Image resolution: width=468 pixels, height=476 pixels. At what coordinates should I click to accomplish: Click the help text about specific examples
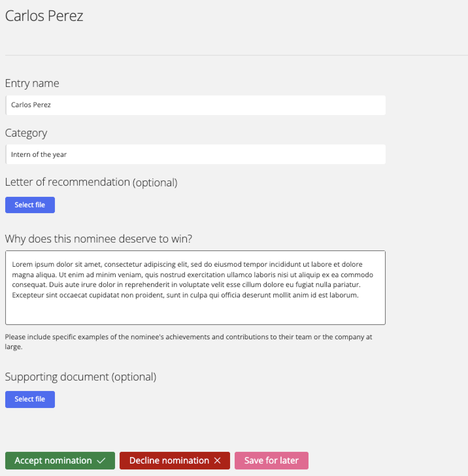click(x=189, y=342)
